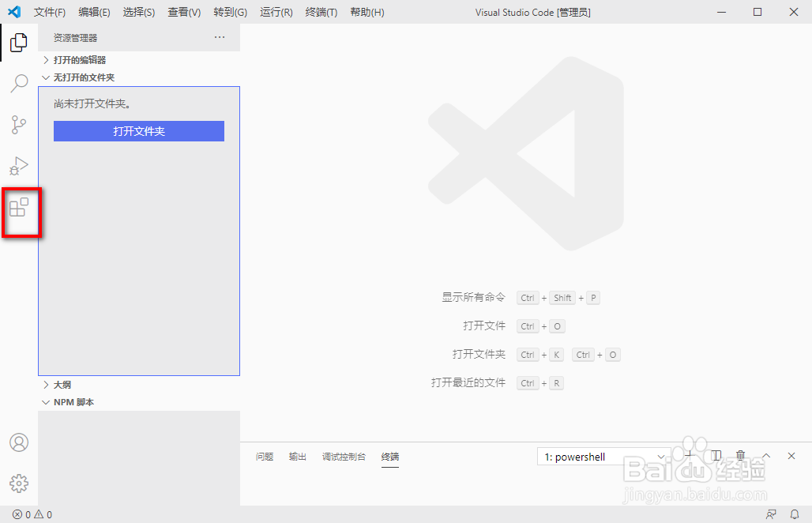The height and width of the screenshot is (523, 812).
Task: Open the Search view icon
Action: tap(19, 83)
